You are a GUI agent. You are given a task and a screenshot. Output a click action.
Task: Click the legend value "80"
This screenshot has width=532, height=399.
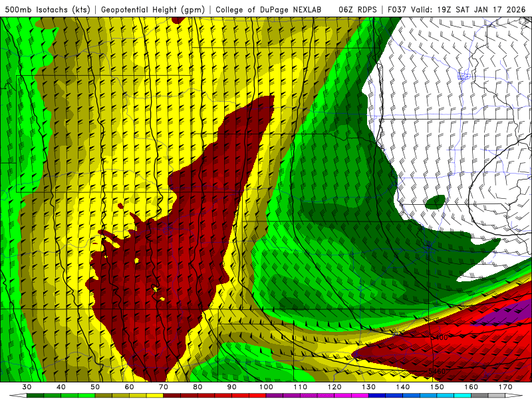pos(198,387)
